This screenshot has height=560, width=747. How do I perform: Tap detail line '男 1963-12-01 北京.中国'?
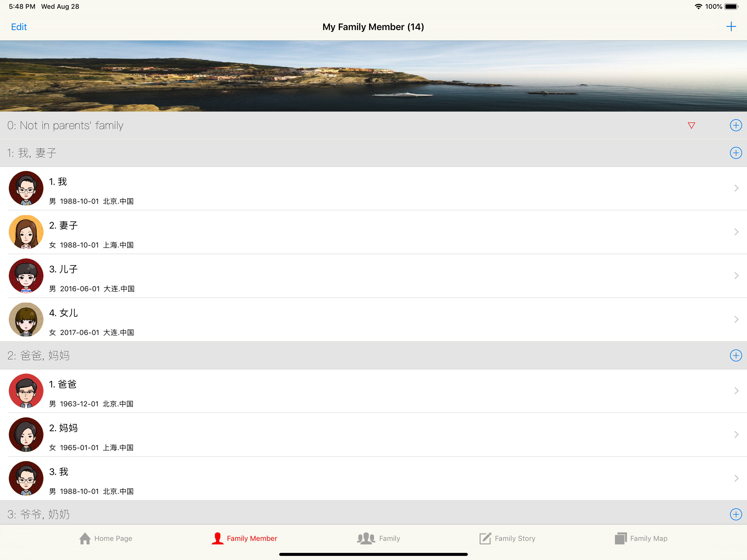91,404
